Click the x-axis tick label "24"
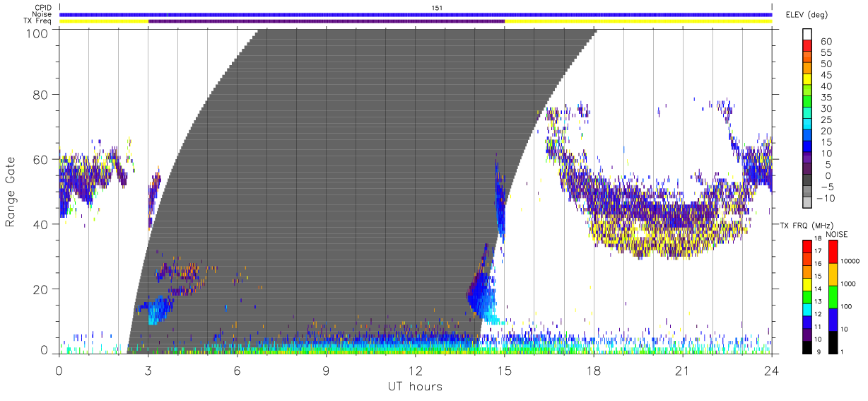The width and height of the screenshot is (868, 401). tap(771, 371)
